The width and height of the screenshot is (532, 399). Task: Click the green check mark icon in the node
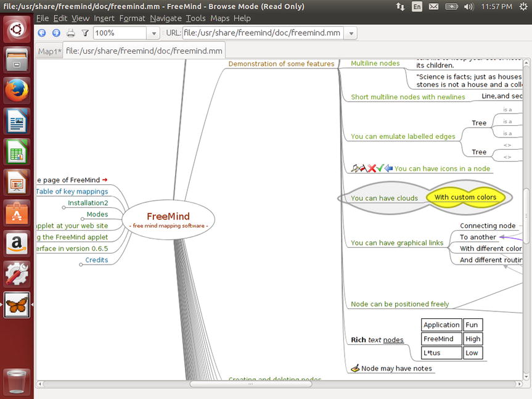(x=380, y=168)
